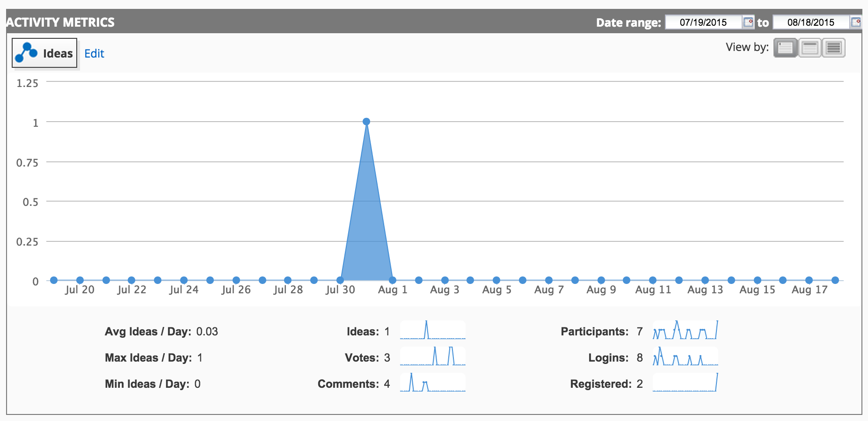This screenshot has width=868, height=421.
Task: Click the peak data point at value 1
Action: click(x=366, y=122)
